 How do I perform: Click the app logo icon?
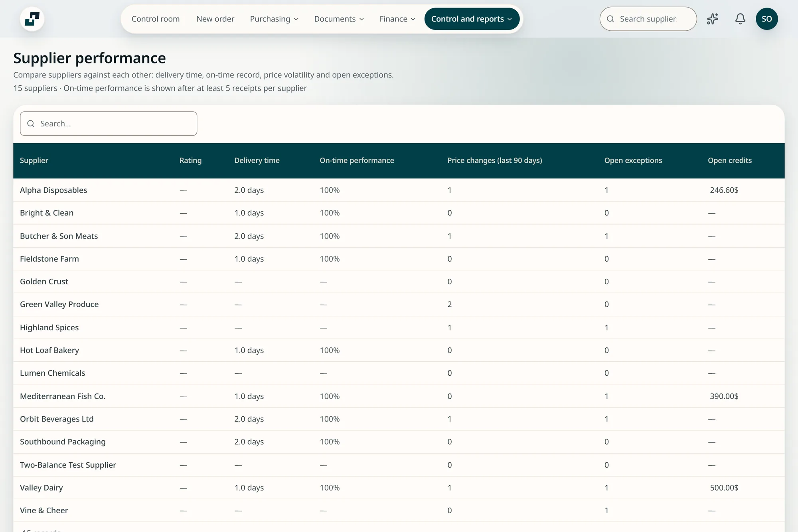click(x=32, y=19)
